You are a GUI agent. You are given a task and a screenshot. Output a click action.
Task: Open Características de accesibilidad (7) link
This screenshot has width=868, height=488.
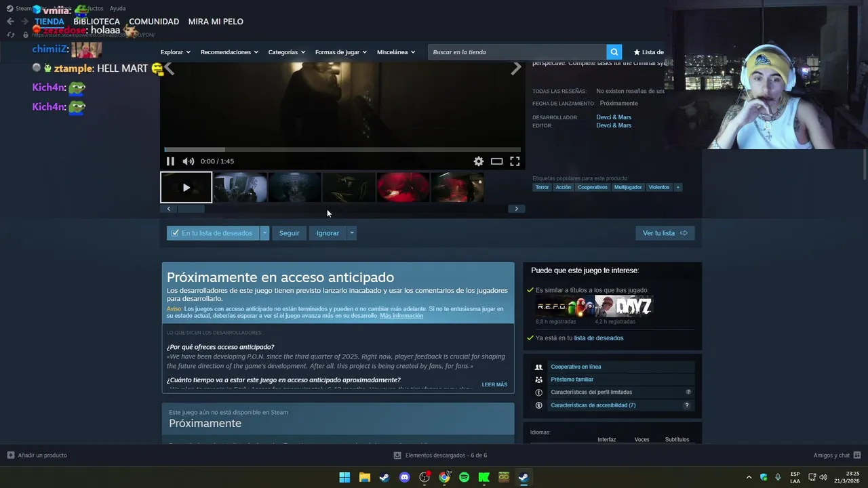click(593, 405)
